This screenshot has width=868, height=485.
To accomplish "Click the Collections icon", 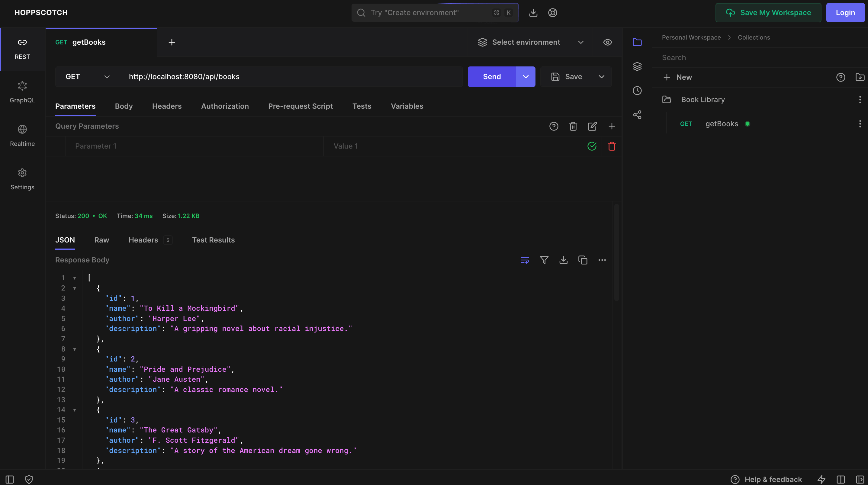I will point(636,42).
